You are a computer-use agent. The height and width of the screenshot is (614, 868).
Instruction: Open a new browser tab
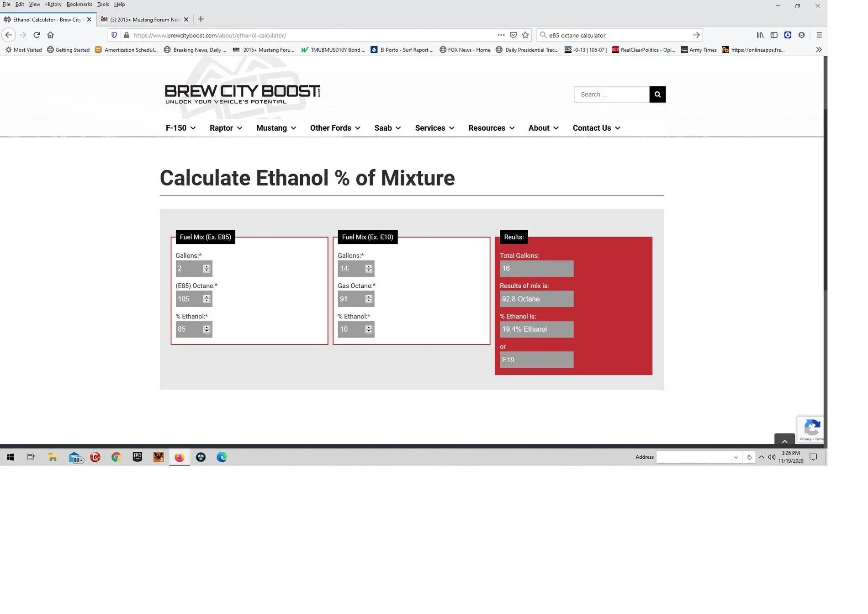tap(201, 19)
